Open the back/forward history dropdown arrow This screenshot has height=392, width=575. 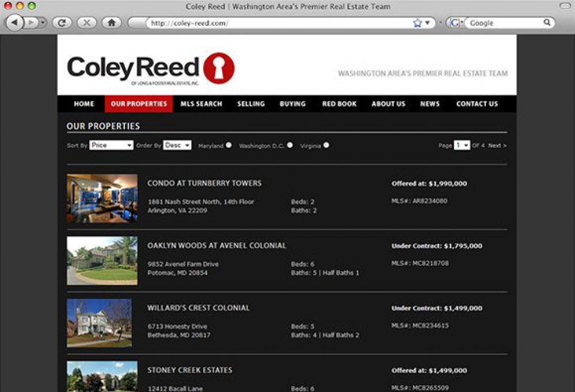(x=43, y=22)
